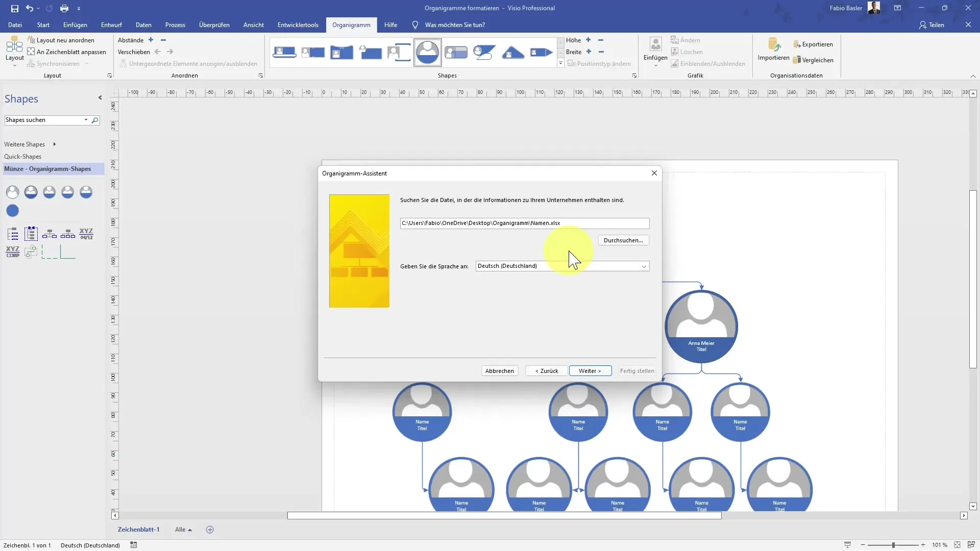Select the highlighted Münze coin shape style
The image size is (980, 551).
(x=428, y=52)
